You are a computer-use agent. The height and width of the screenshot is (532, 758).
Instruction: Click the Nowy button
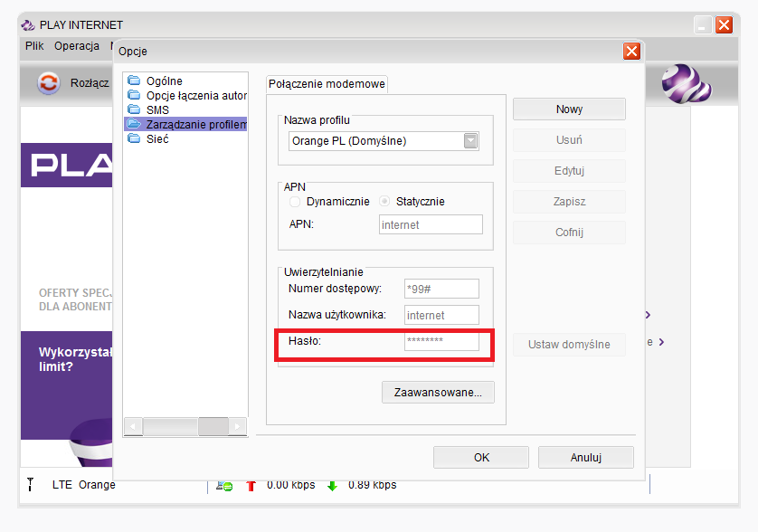[570, 109]
